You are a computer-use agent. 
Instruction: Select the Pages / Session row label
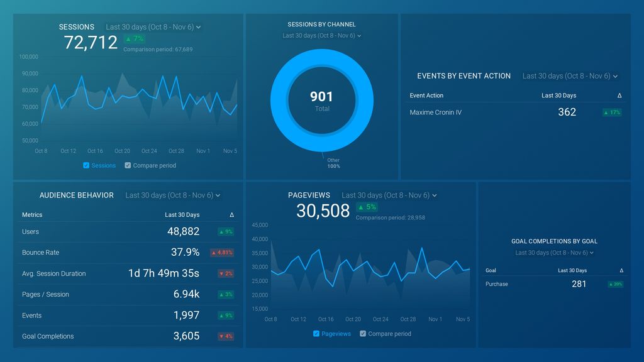point(45,295)
